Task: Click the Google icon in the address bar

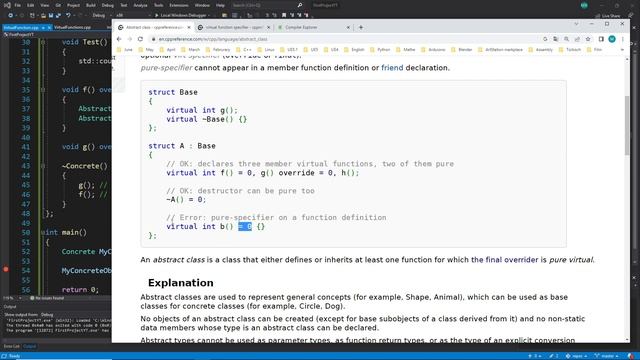Action: [x=545, y=39]
